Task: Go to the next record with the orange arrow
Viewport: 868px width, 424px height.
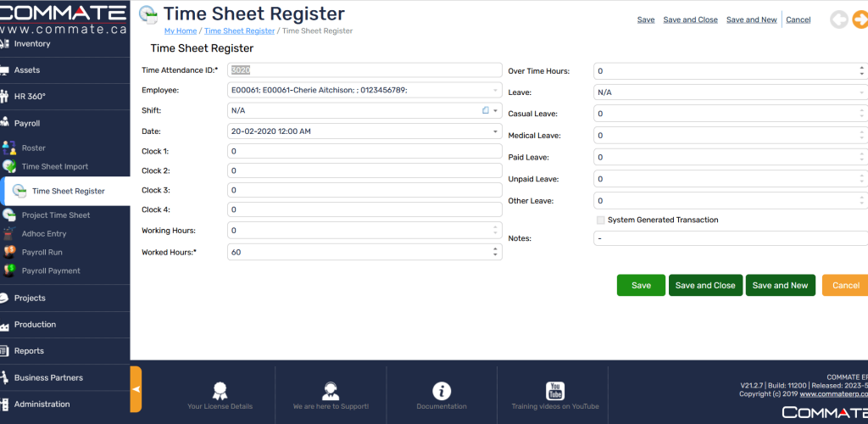Action: [x=860, y=20]
